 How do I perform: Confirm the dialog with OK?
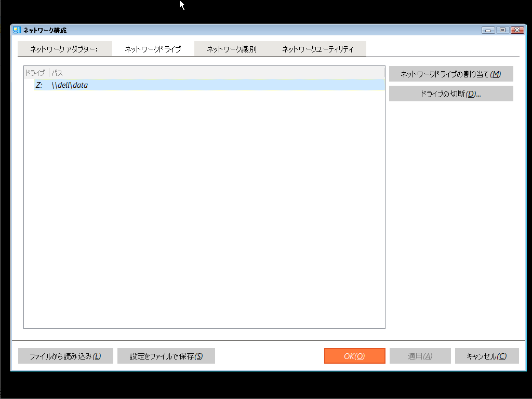[354, 356]
